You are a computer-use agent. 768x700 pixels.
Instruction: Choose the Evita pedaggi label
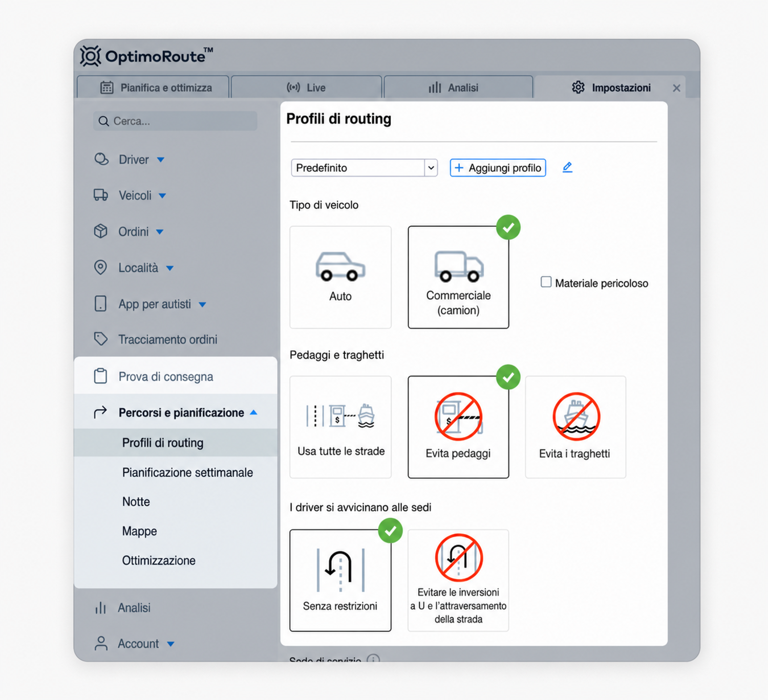(x=458, y=453)
